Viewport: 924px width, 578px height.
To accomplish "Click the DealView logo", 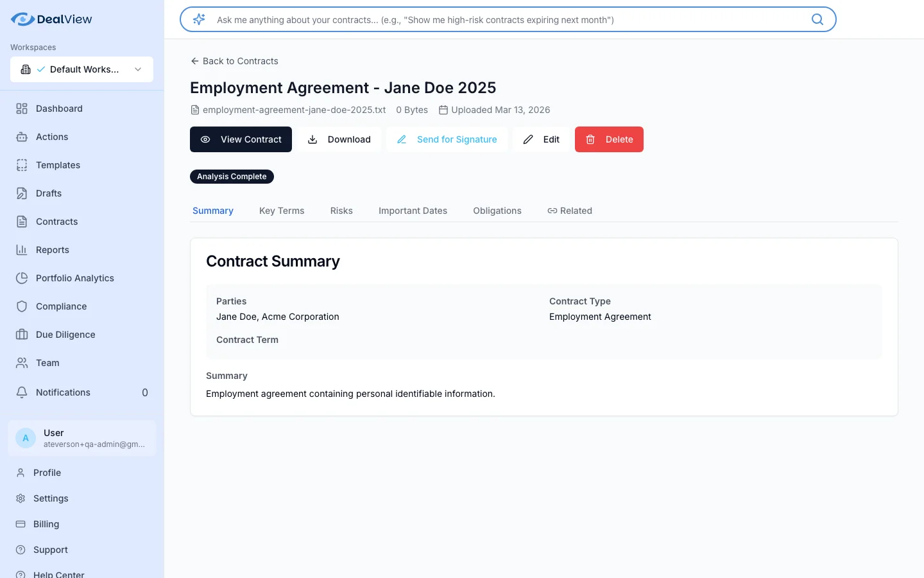I will coord(51,19).
